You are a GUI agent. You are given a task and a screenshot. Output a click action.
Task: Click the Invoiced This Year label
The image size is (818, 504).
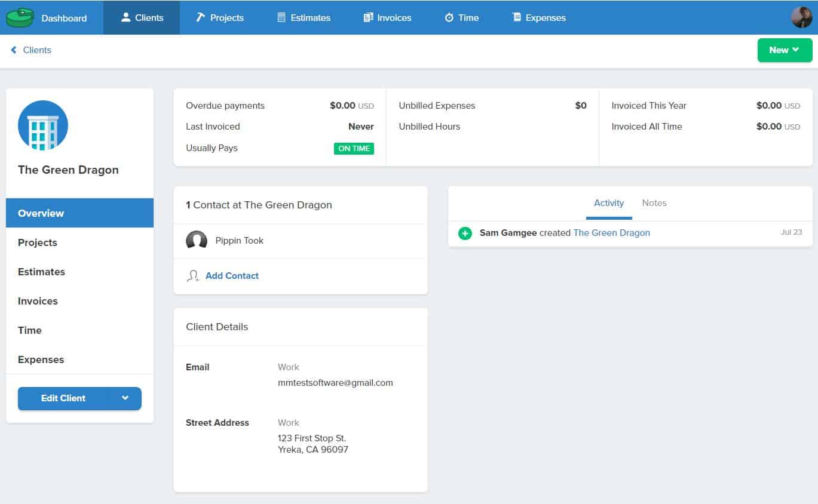pos(649,106)
